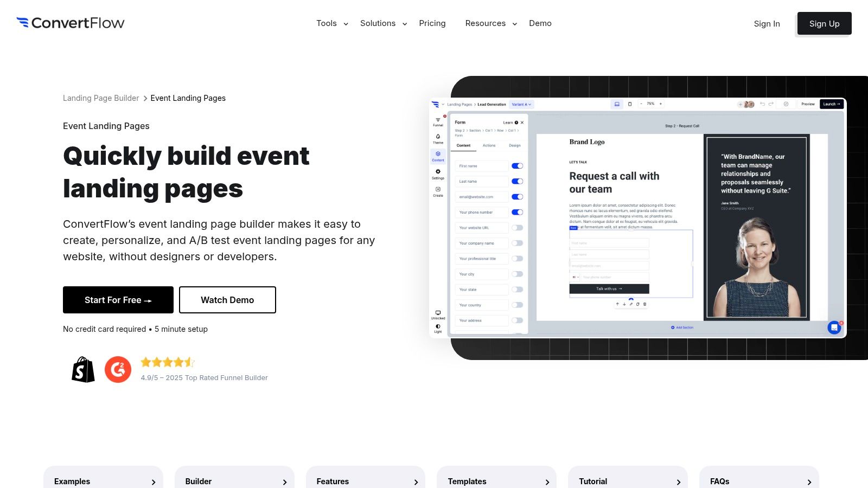Disable the Your phone number field toggle

click(x=517, y=213)
